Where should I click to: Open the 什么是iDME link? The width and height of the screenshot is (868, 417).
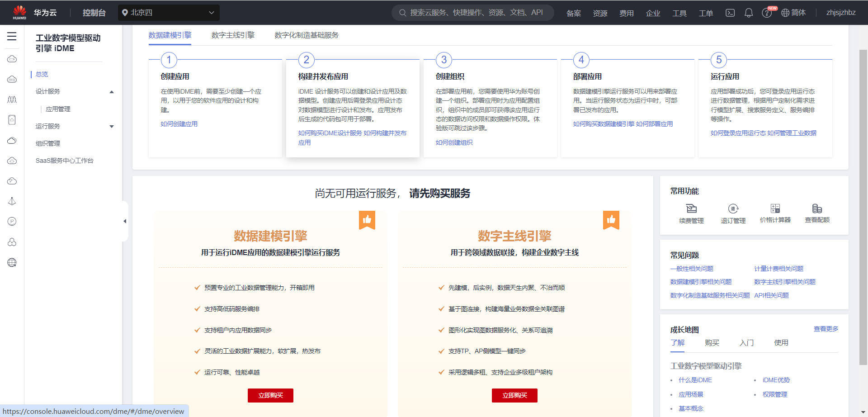[x=695, y=380]
